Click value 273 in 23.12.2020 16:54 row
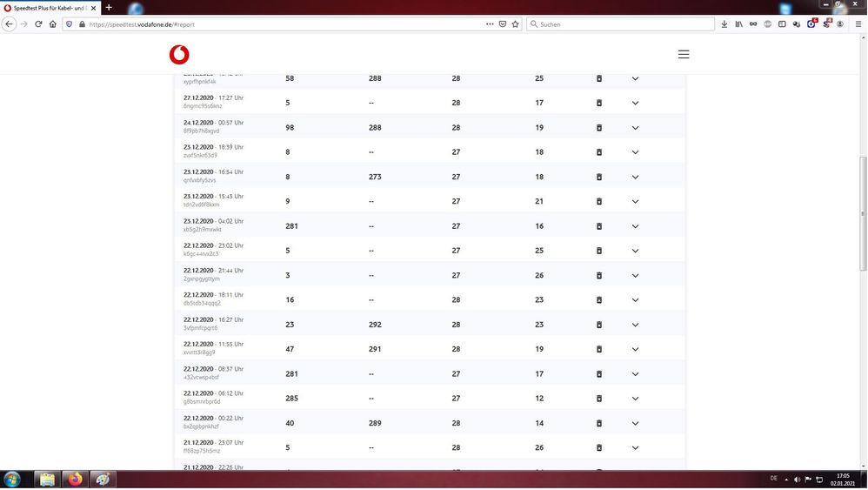Screen dimensions: 868x490 click(x=375, y=177)
